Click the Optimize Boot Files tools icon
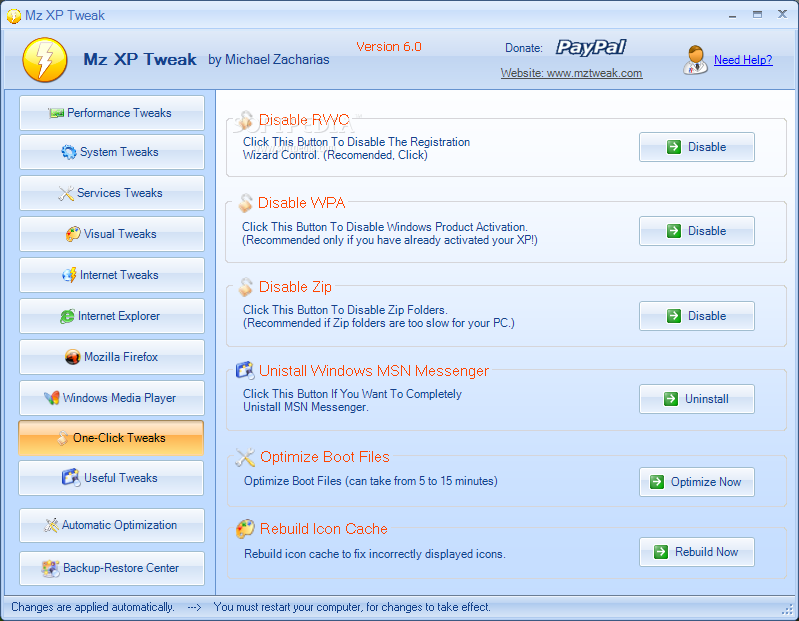The width and height of the screenshot is (799, 621). pyautogui.click(x=245, y=457)
